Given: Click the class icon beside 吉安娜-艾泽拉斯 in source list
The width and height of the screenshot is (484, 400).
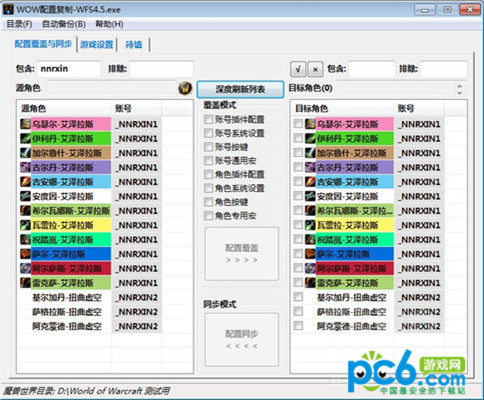Looking at the screenshot, I should click(25, 182).
